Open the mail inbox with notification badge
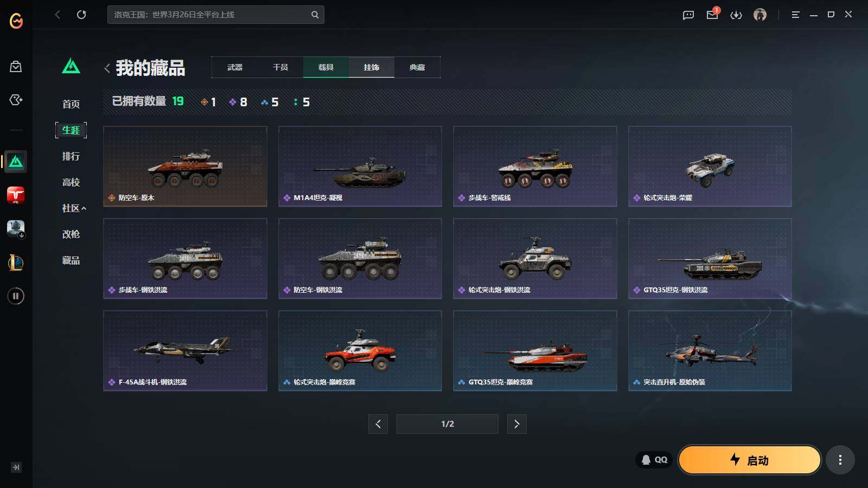Viewport: 868px width, 488px height. click(712, 14)
